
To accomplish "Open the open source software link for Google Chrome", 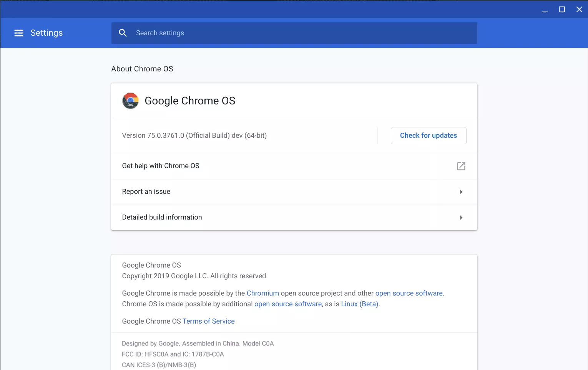I will 409,293.
